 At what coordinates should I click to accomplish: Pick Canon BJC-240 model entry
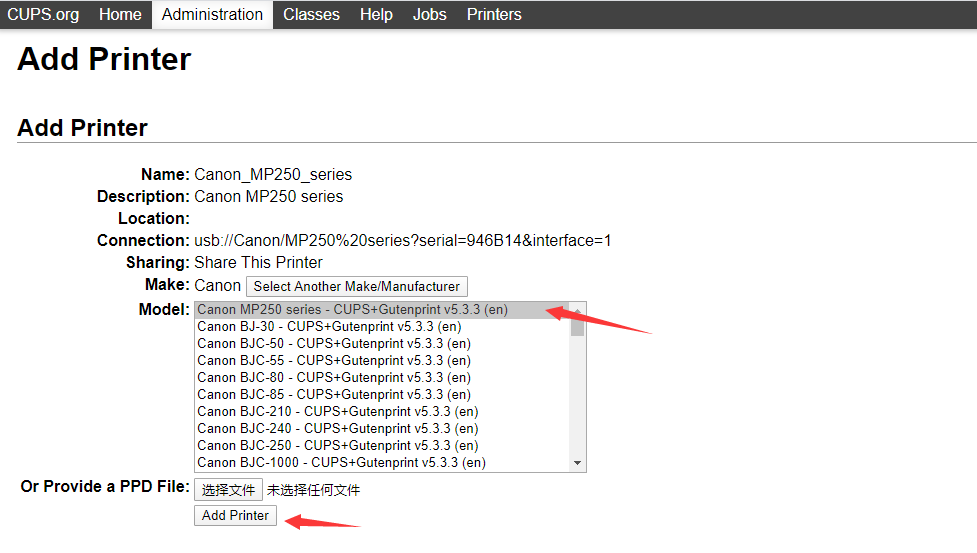point(382,428)
